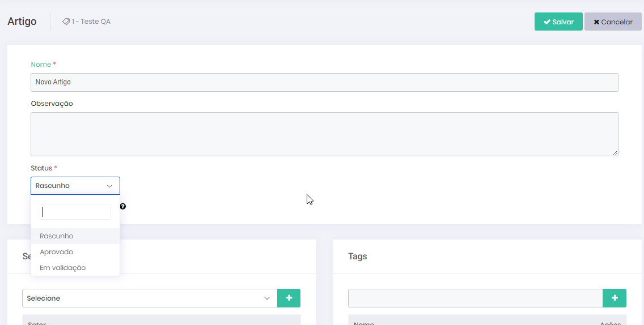Click inside the Observação text area
The image size is (644, 325).
pyautogui.click(x=324, y=134)
